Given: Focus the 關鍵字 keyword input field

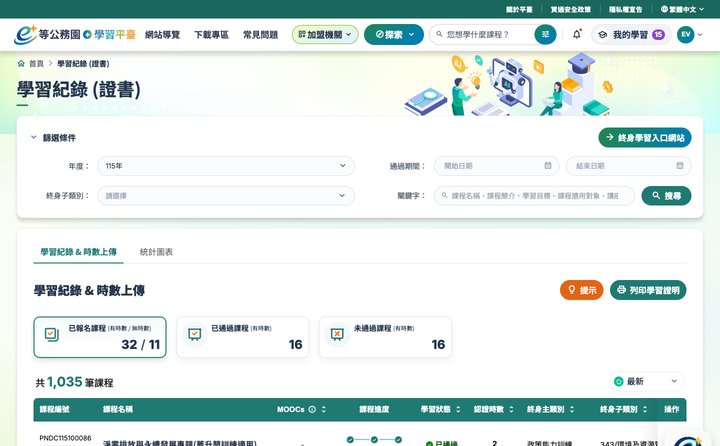Looking at the screenshot, I should coord(534,196).
